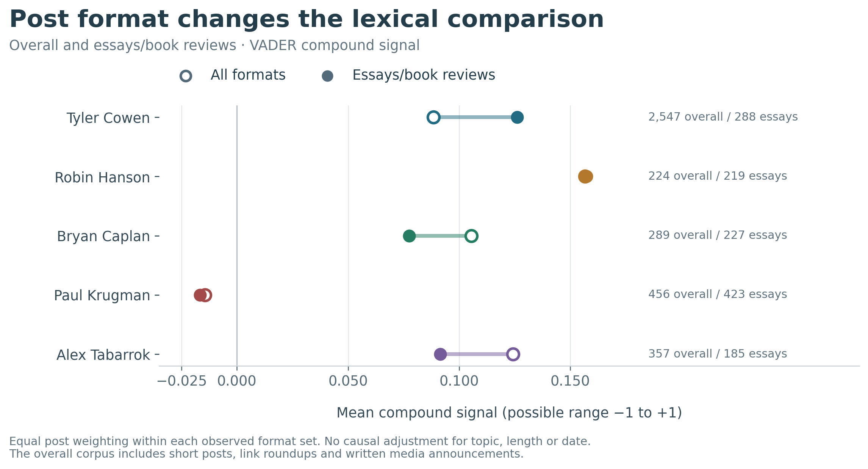Click the Paul Krugman axis label
The height and width of the screenshot is (469, 868).
click(102, 295)
